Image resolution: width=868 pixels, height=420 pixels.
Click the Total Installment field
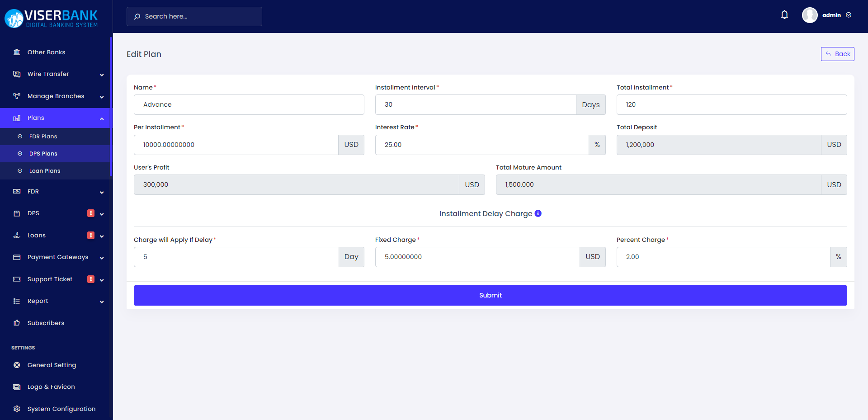coord(731,104)
